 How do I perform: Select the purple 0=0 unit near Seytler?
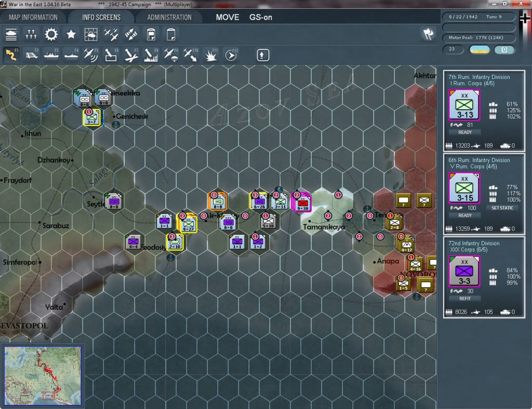coord(114,202)
